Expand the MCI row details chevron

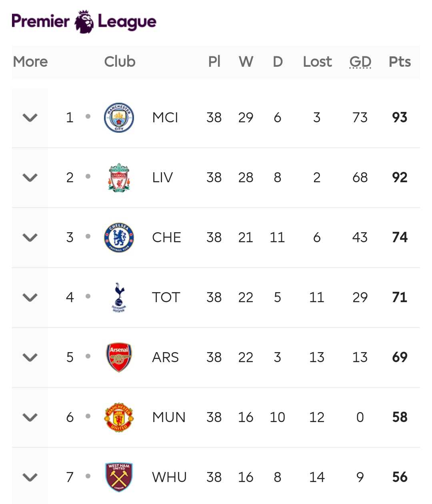coord(30,118)
